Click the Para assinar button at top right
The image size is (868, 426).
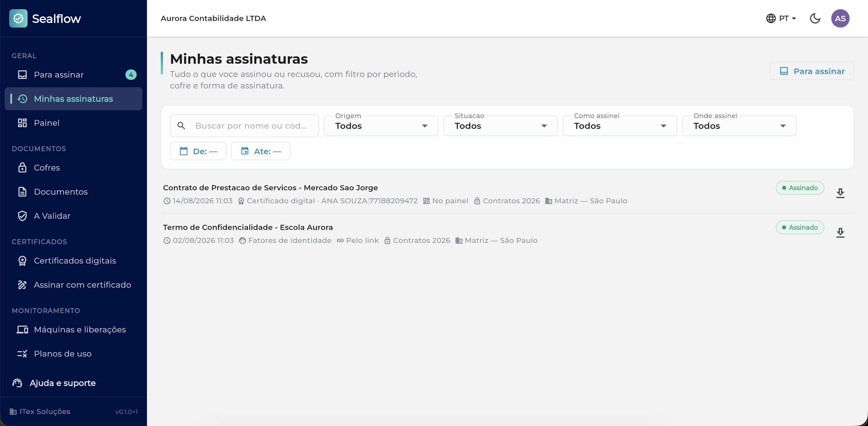[811, 71]
